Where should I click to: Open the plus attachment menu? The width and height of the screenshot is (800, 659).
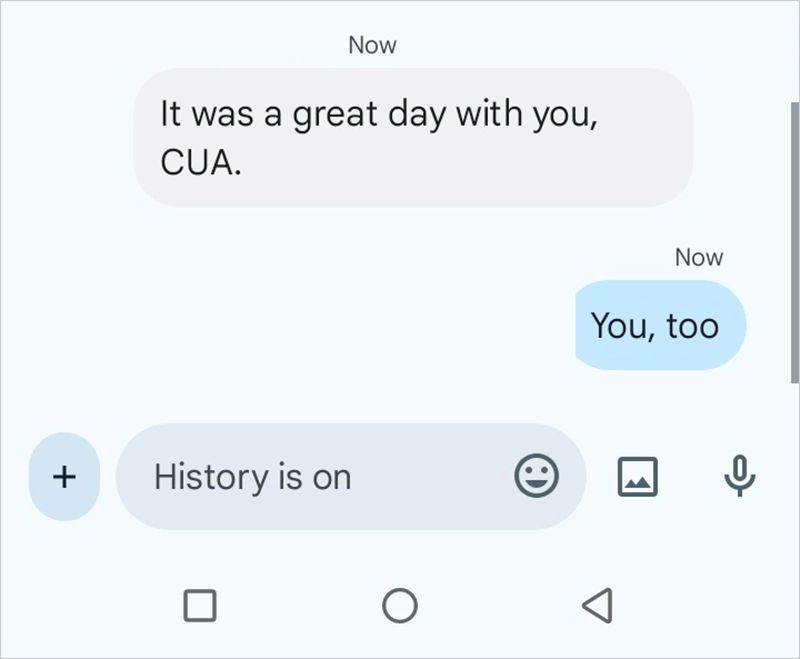(x=64, y=476)
